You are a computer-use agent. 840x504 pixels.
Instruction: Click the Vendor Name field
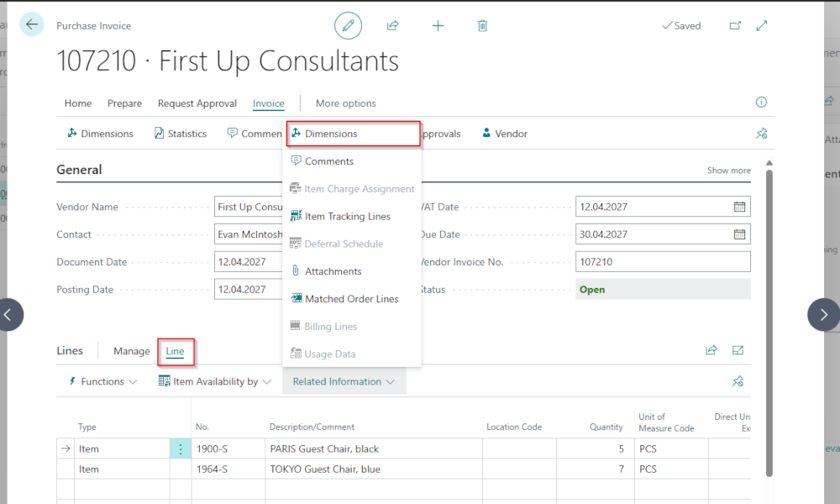click(249, 207)
